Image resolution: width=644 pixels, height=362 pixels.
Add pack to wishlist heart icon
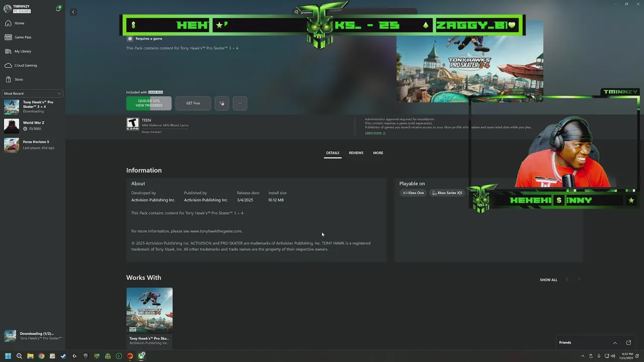(x=222, y=103)
